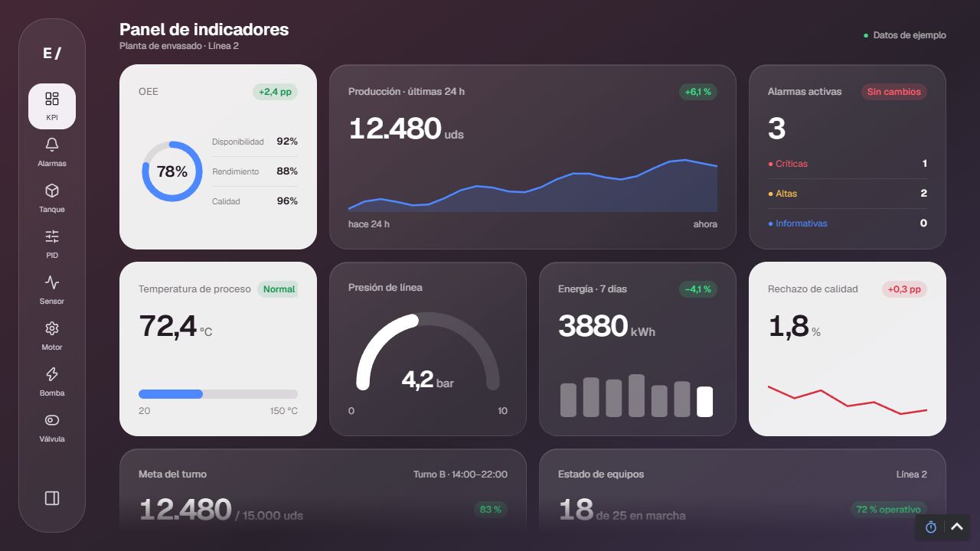Click the Rendimiento 88% value

tap(287, 171)
